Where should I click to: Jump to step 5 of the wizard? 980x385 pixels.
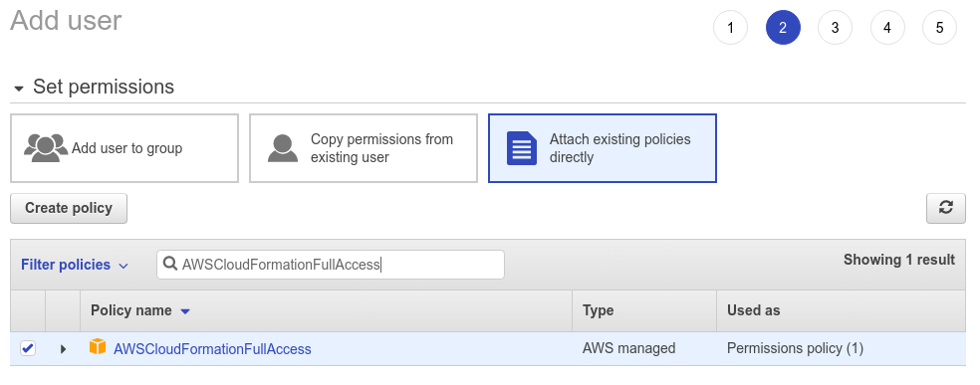tap(939, 28)
